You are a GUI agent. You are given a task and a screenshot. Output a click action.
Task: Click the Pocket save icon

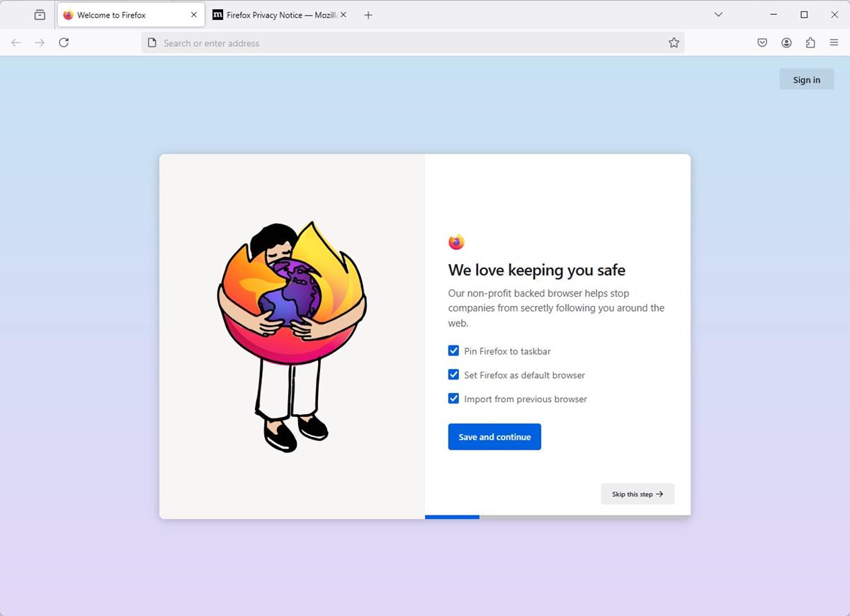pos(761,42)
